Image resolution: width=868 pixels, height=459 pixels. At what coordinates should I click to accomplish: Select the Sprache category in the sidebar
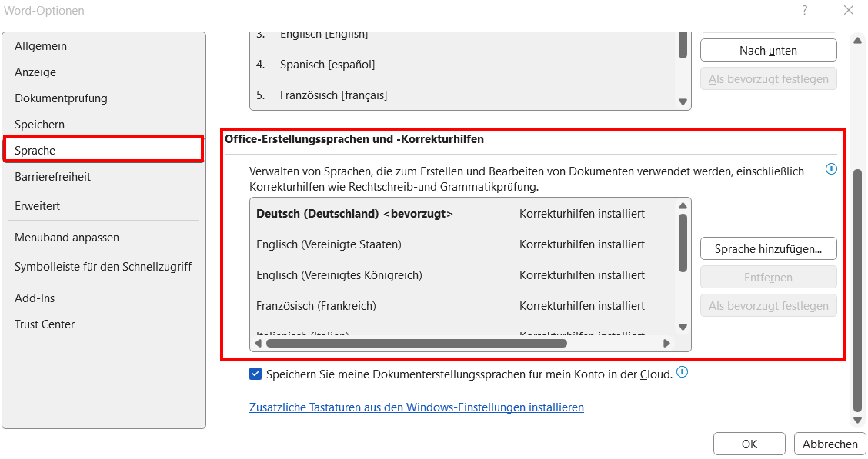pyautogui.click(x=104, y=150)
